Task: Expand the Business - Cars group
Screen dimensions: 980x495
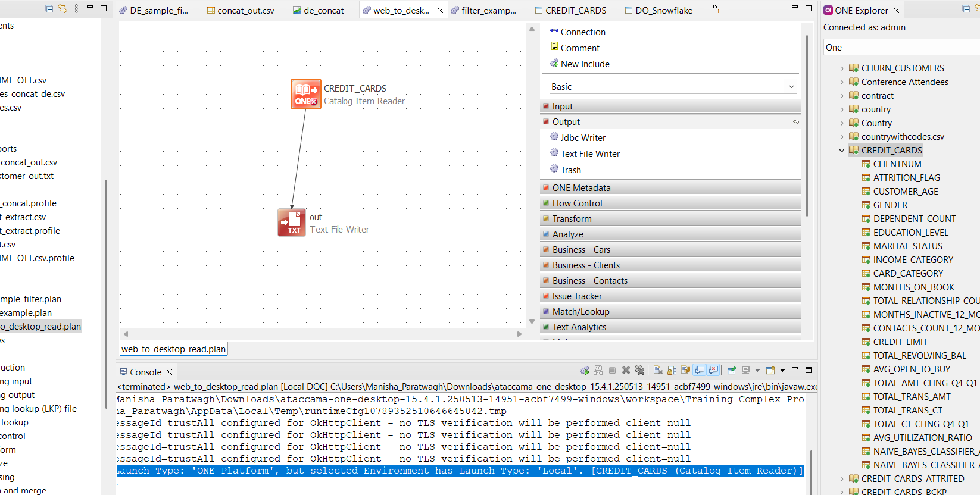Action: (670, 249)
